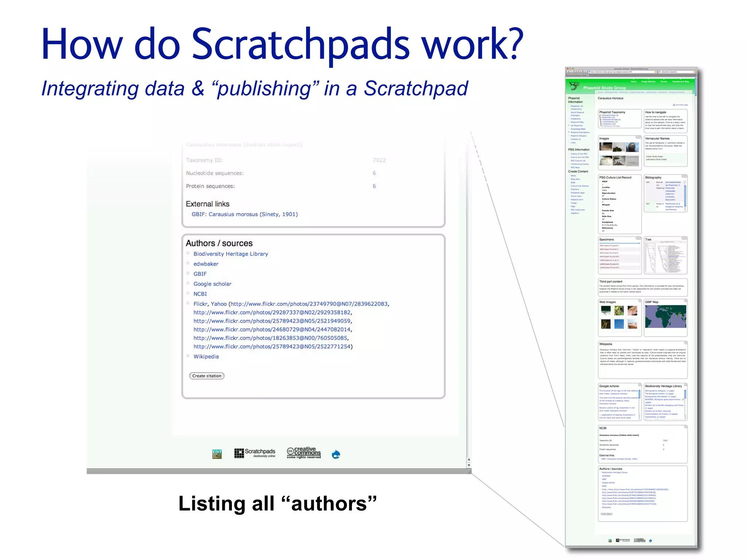Open the edwbaker author link
The height and width of the screenshot is (560, 747).
(x=206, y=264)
